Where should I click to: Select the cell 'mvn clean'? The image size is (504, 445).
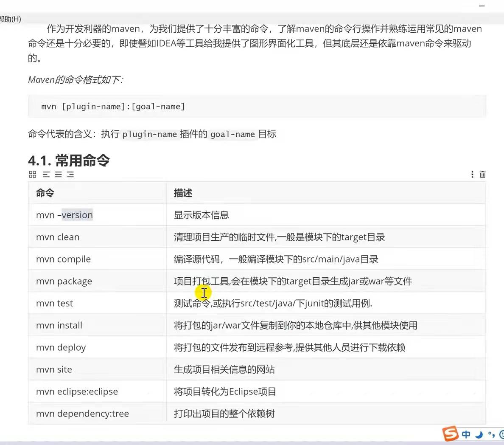tap(97, 237)
